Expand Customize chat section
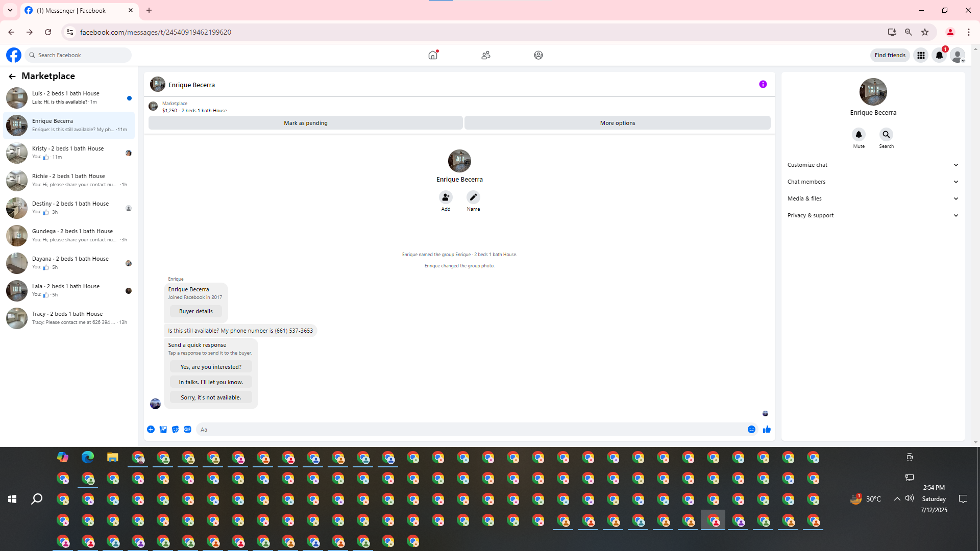The image size is (980, 551). click(x=873, y=165)
